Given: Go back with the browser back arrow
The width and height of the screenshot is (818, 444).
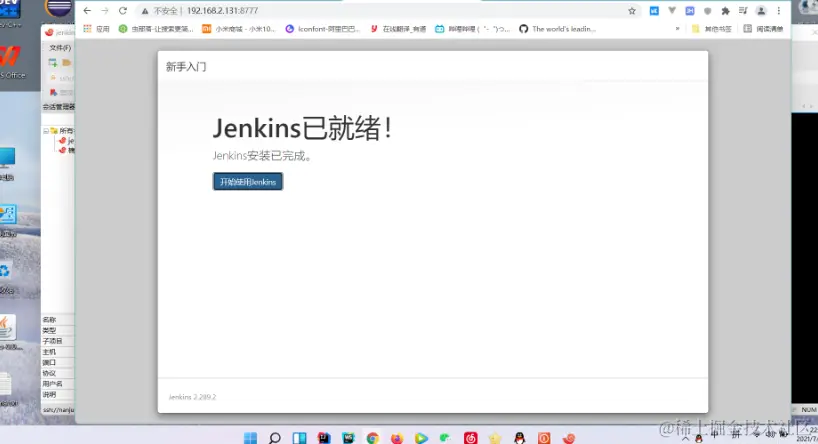Looking at the screenshot, I should [87, 10].
